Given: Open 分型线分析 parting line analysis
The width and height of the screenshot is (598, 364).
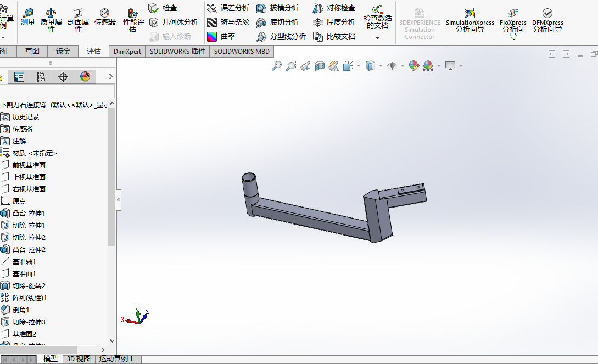Looking at the screenshot, I should (281, 37).
